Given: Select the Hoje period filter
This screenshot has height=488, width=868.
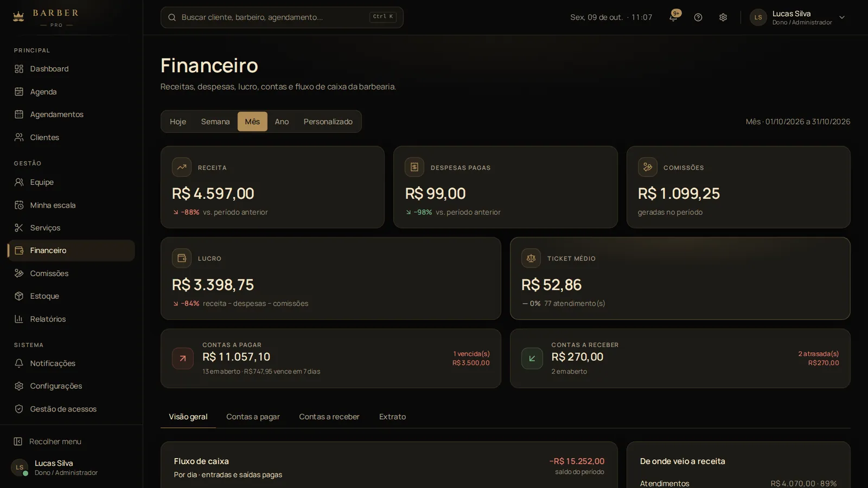Looking at the screenshot, I should 178,121.
